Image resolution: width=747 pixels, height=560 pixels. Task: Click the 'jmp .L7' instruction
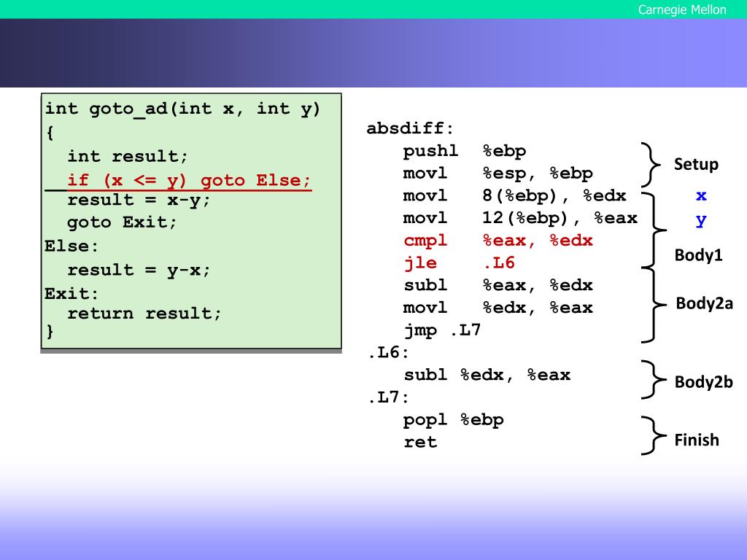(x=442, y=330)
